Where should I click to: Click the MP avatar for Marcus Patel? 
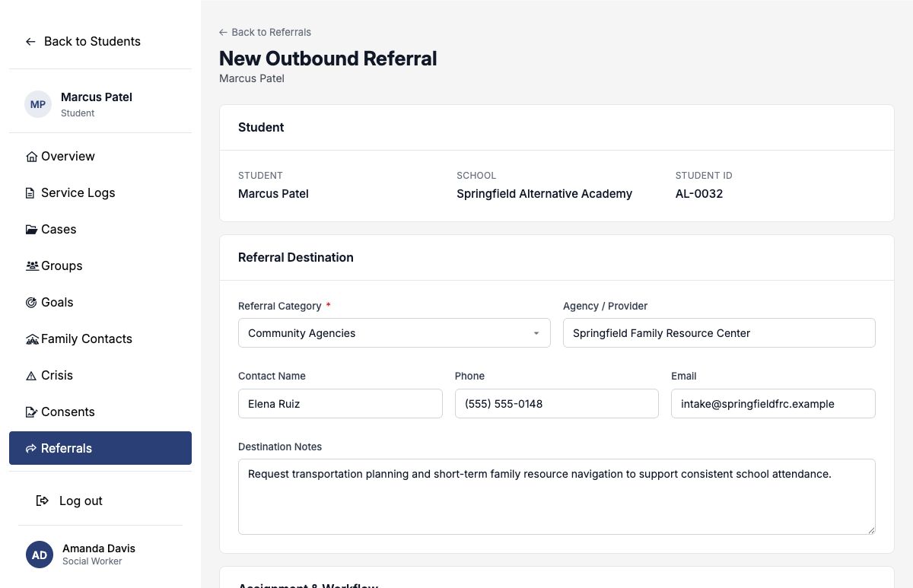tap(38, 104)
